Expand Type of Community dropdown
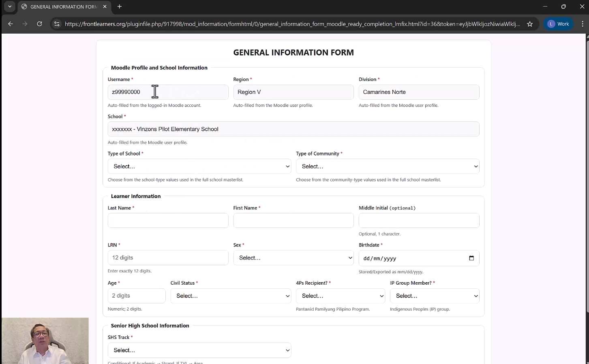Image resolution: width=589 pixels, height=364 pixels. tap(388, 166)
